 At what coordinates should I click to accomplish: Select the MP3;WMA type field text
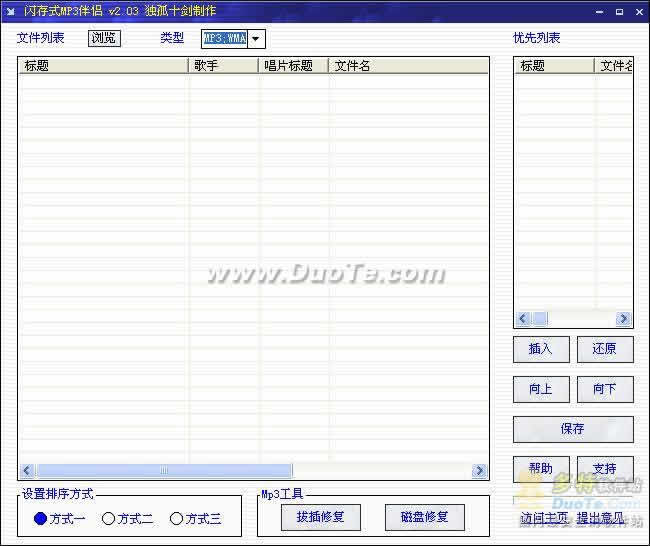coord(225,39)
